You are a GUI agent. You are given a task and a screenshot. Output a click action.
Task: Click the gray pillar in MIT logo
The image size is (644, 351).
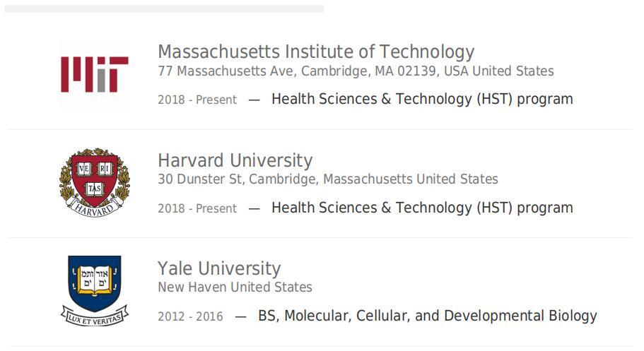tap(102, 79)
